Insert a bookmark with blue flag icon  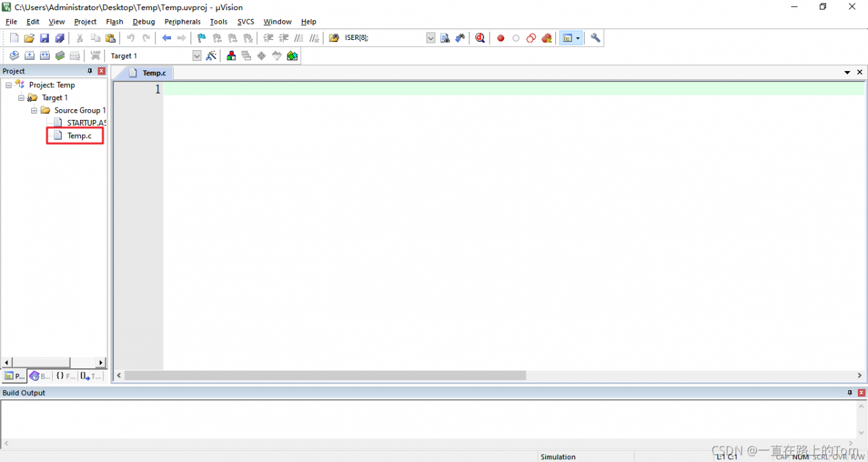coord(201,39)
